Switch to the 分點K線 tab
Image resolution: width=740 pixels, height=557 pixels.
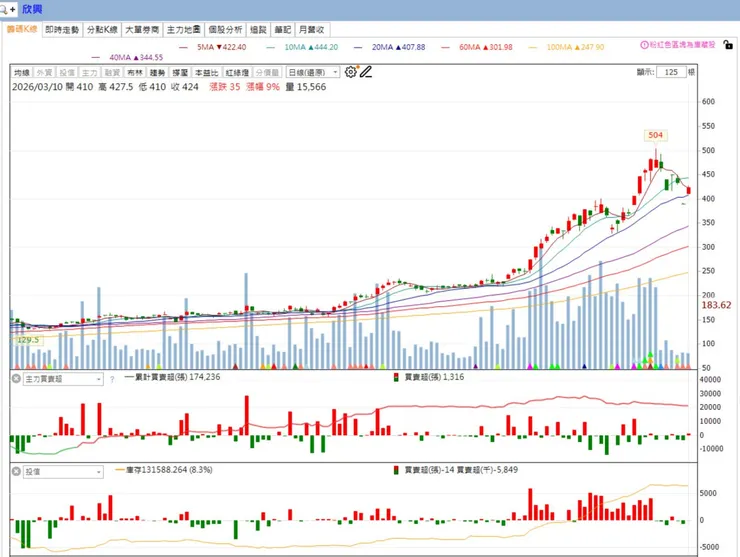tap(102, 30)
